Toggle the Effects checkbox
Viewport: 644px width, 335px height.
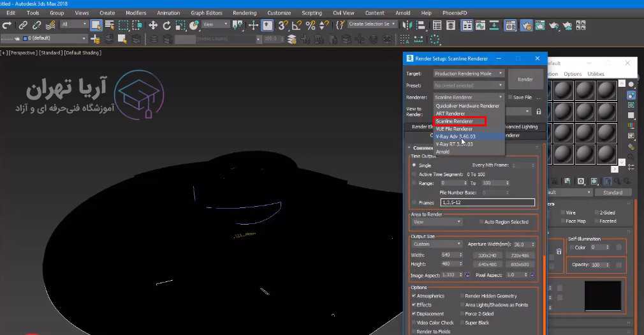[x=414, y=304]
